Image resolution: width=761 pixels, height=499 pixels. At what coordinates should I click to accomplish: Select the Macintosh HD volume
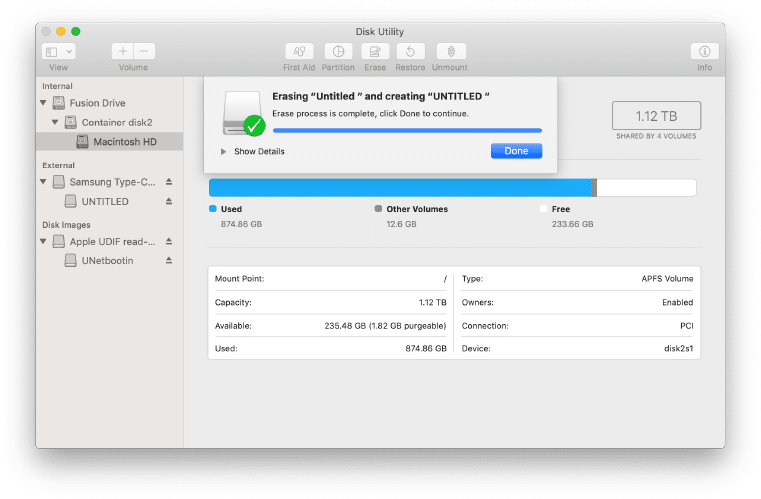pyautogui.click(x=110, y=142)
